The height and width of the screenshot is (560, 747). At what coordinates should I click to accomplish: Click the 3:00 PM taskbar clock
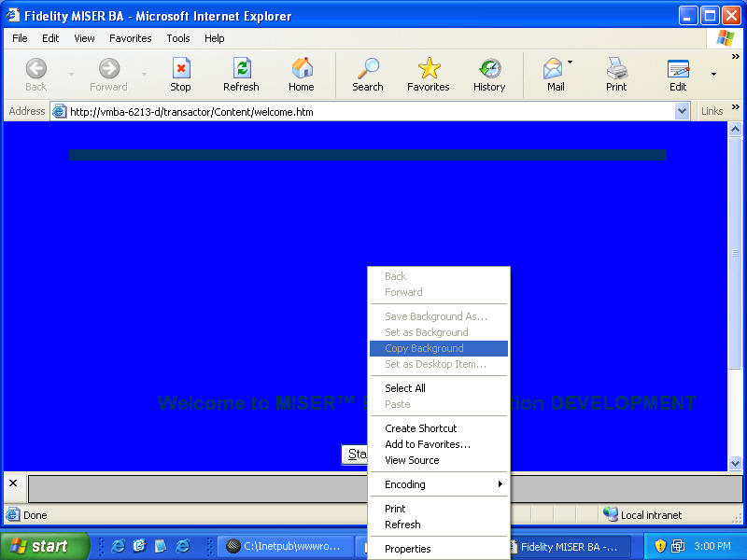click(712, 546)
